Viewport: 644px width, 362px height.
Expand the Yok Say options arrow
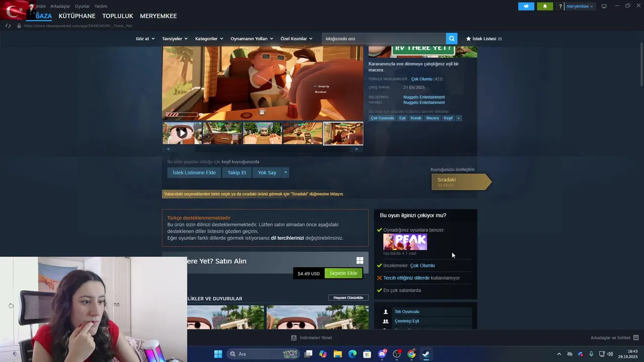[285, 172]
